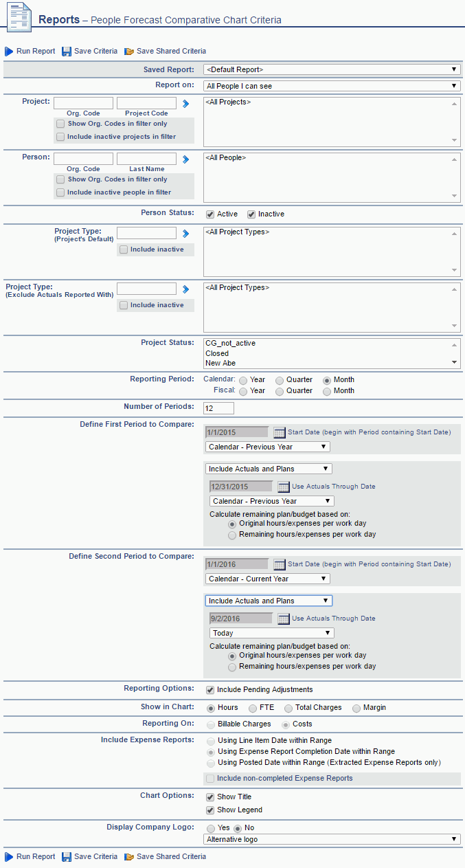Click the Person filter arrow icon

tap(185, 159)
